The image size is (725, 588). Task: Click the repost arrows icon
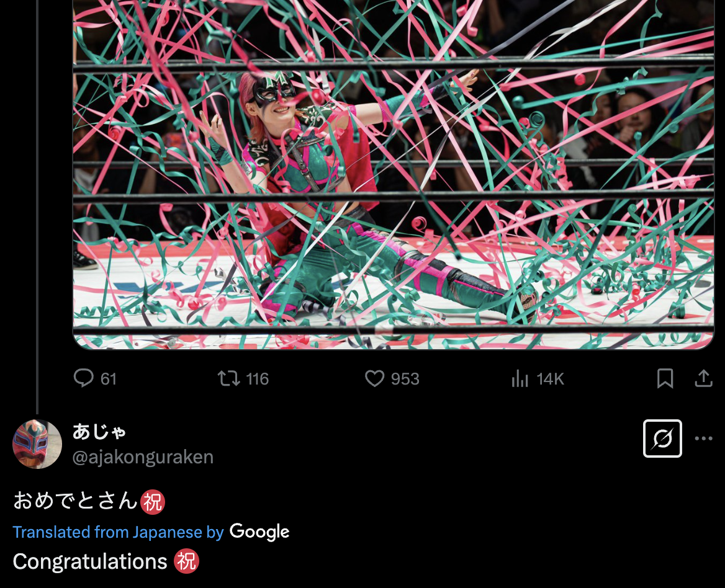(229, 379)
